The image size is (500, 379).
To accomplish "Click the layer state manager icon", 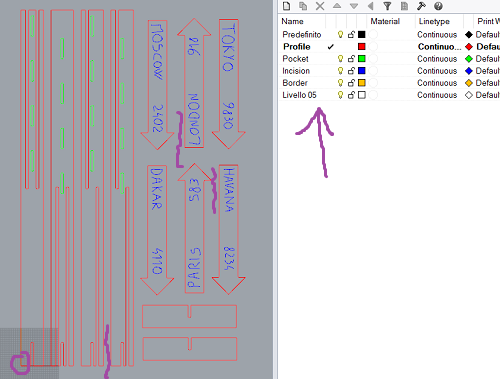I will click(x=404, y=6).
